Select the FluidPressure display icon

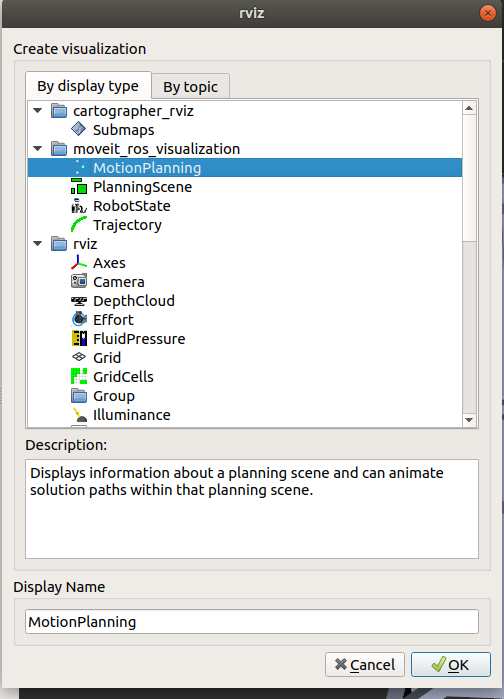coord(79,339)
